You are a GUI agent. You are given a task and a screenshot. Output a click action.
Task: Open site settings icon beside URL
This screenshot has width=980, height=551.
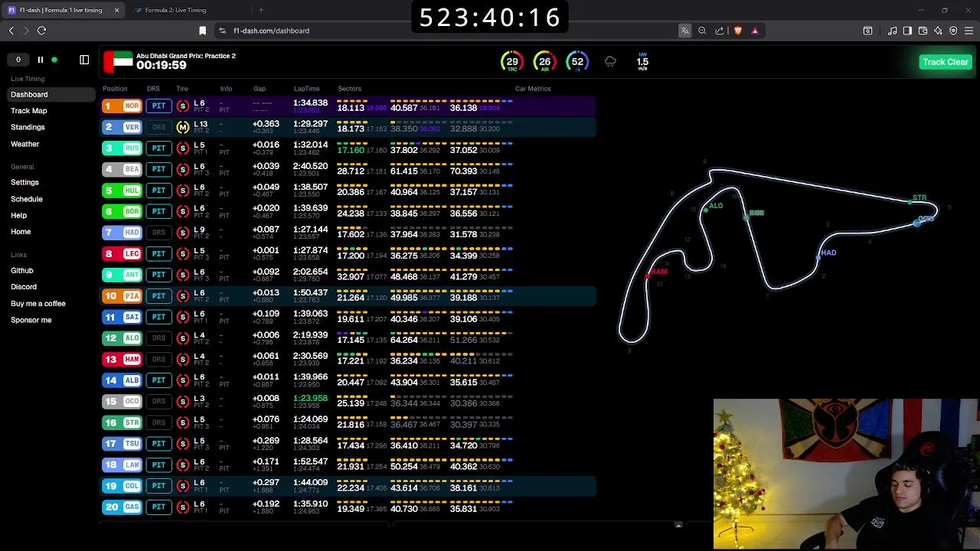click(222, 31)
